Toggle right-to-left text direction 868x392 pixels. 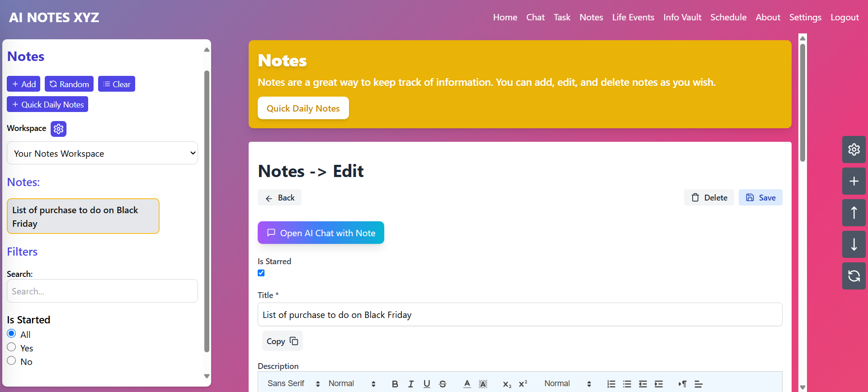point(683,384)
